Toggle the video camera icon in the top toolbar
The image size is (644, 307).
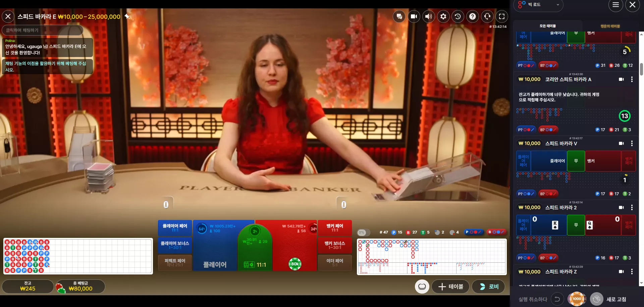(x=414, y=16)
